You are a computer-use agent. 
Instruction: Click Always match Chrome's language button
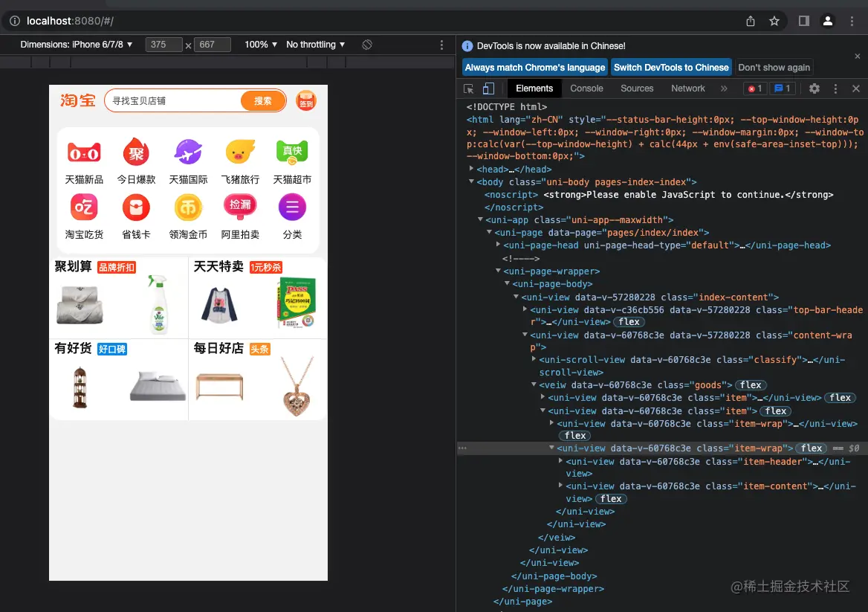click(535, 68)
